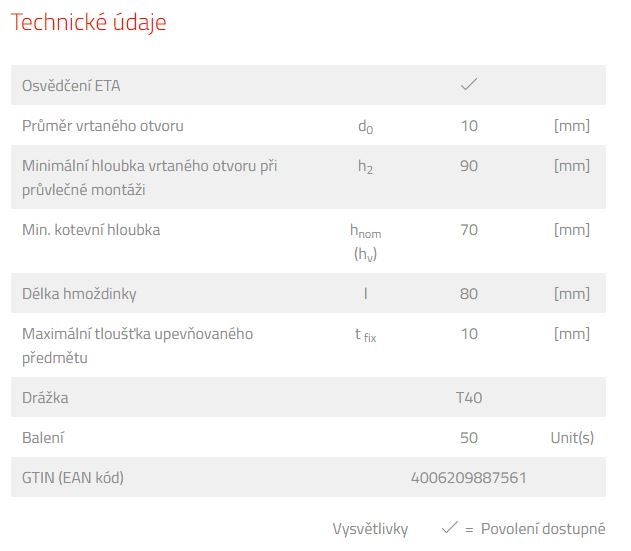Click the anchoring depth value 70
The image size is (631, 551).
(468, 230)
